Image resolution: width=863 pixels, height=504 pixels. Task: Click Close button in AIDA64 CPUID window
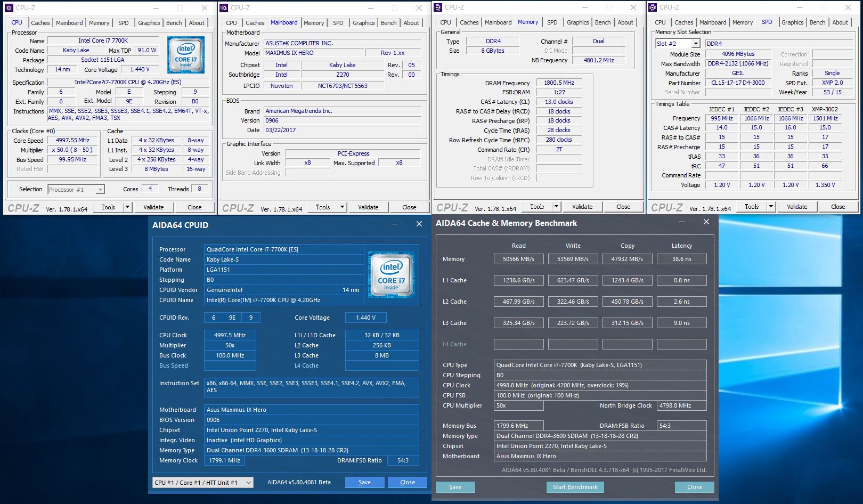coord(408,482)
